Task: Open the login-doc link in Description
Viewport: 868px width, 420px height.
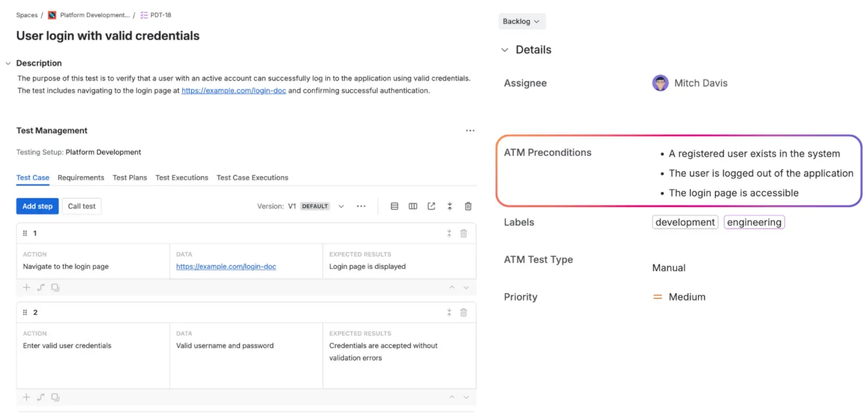Action: tap(233, 91)
